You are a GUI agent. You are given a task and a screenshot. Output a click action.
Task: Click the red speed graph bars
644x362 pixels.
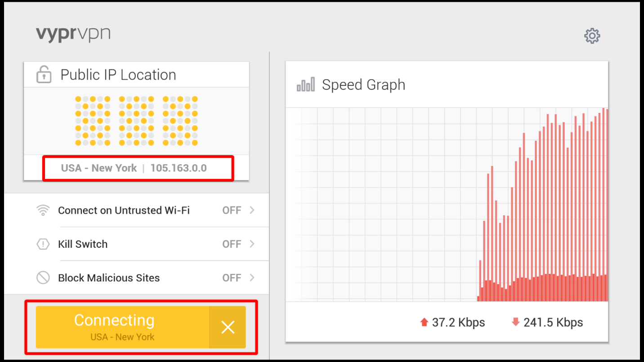(542, 205)
